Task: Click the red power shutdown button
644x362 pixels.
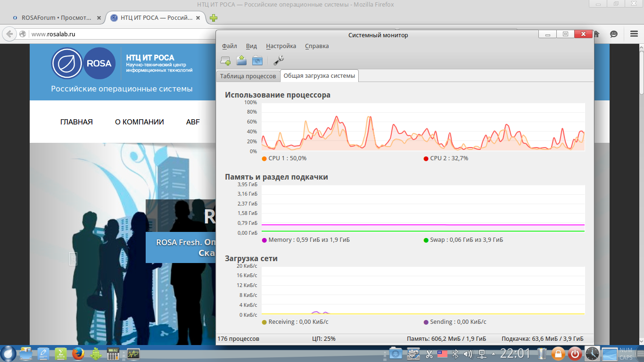Action: pyautogui.click(x=575, y=354)
